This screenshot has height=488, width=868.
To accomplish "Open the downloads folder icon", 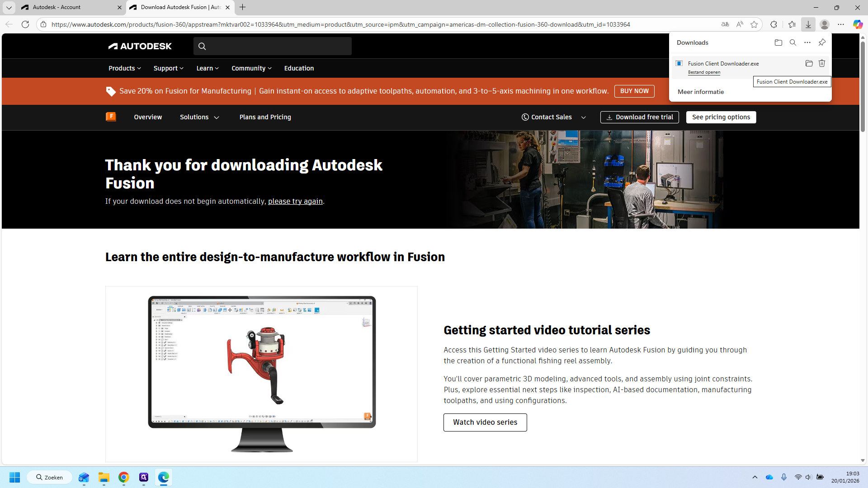I will click(x=778, y=42).
